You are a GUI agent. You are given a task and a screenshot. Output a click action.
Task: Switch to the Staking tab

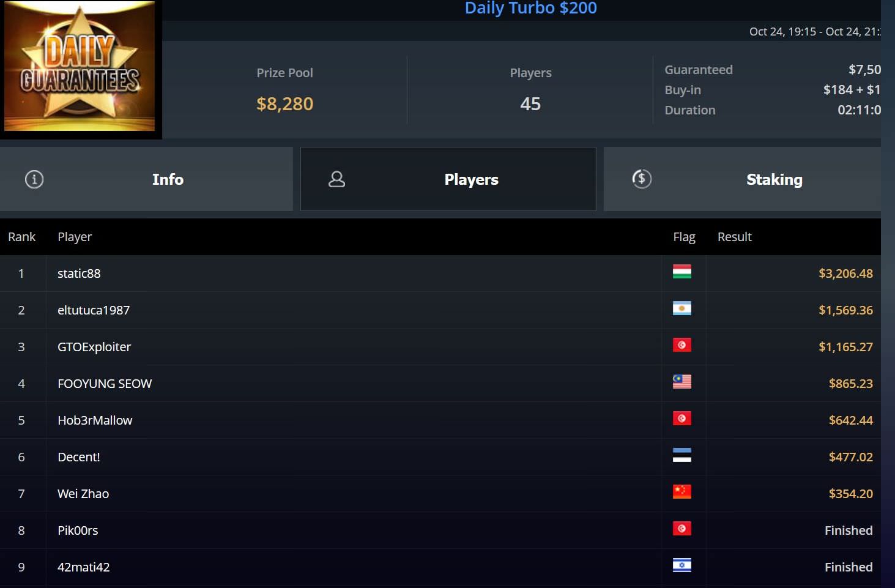742,179
